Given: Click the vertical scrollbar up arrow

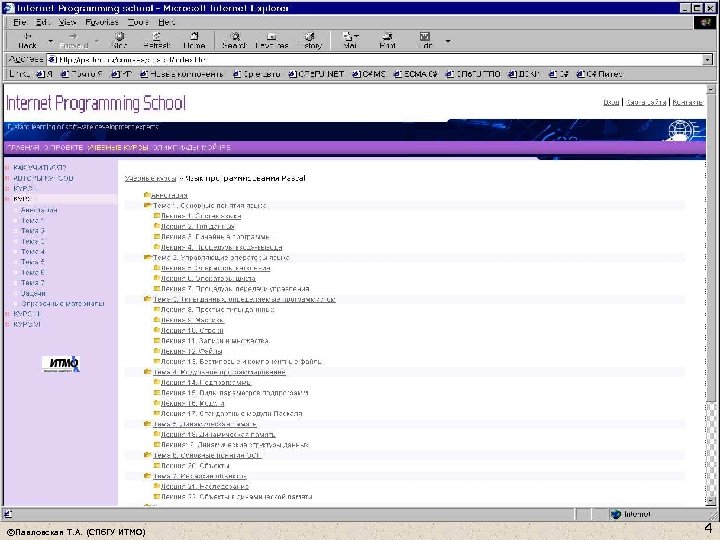Looking at the screenshot, I should point(710,89).
